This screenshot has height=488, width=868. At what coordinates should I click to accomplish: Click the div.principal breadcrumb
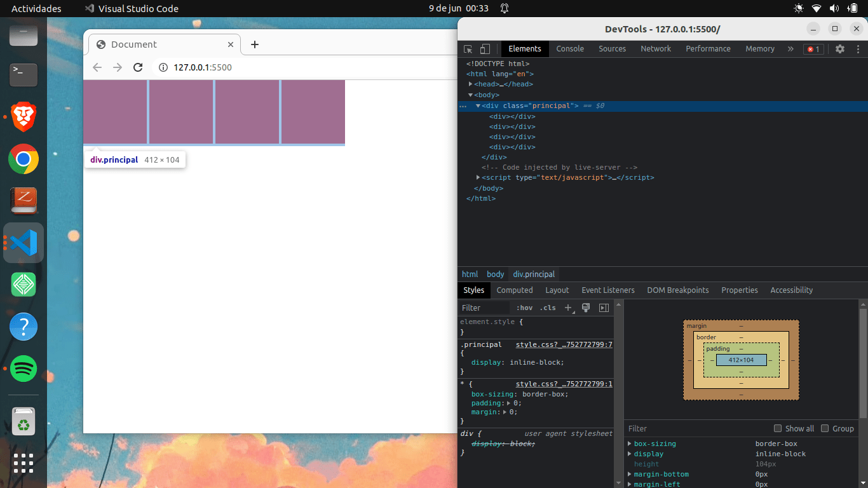pyautogui.click(x=534, y=274)
